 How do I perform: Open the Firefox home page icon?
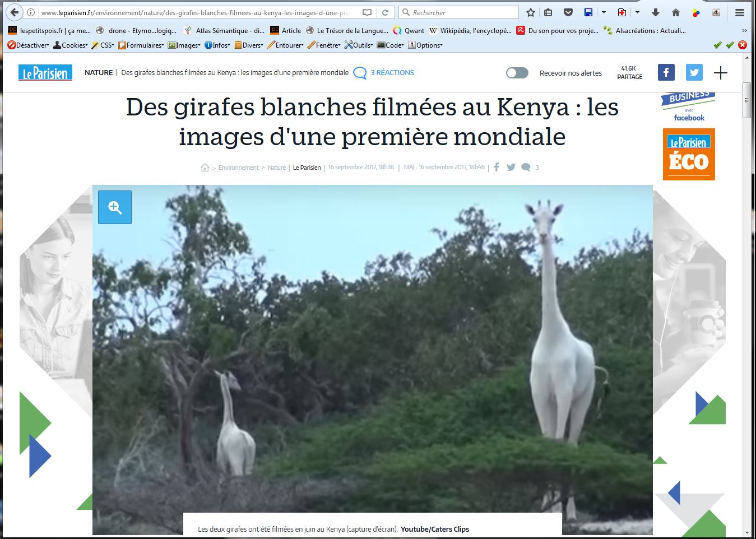675,12
